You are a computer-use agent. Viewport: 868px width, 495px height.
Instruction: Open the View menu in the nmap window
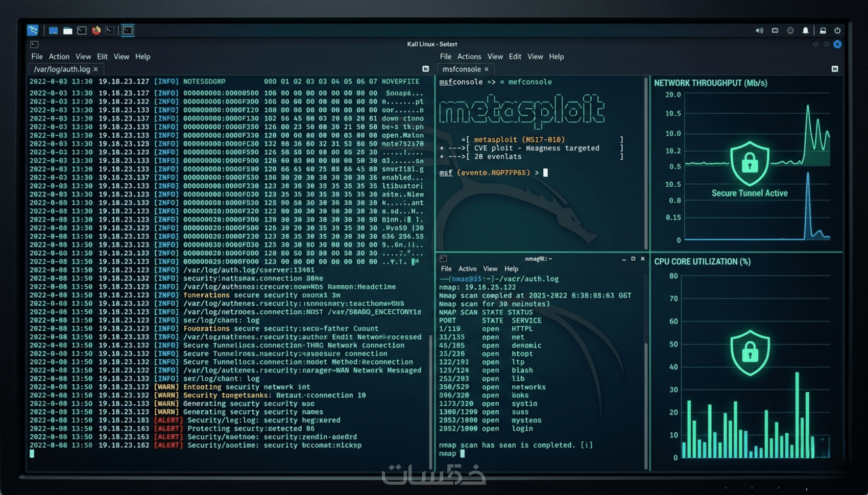coord(490,269)
